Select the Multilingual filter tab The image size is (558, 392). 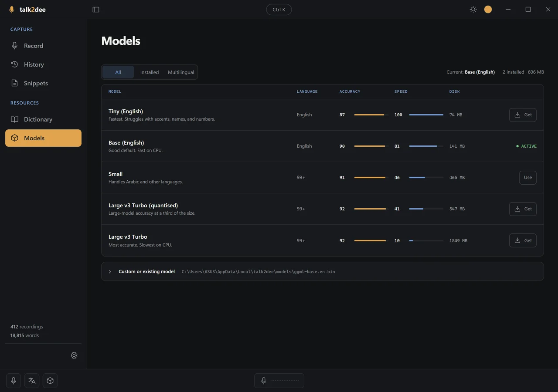pyautogui.click(x=181, y=72)
